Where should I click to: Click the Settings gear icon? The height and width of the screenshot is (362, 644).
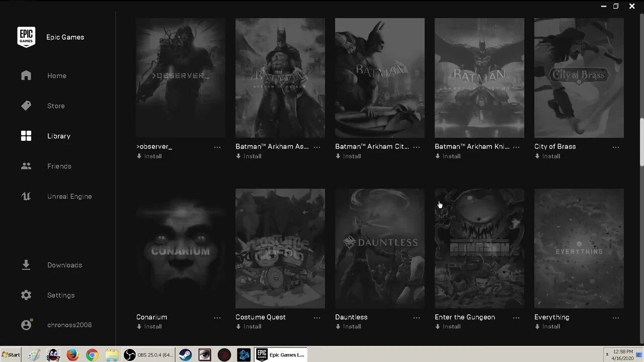point(26,295)
